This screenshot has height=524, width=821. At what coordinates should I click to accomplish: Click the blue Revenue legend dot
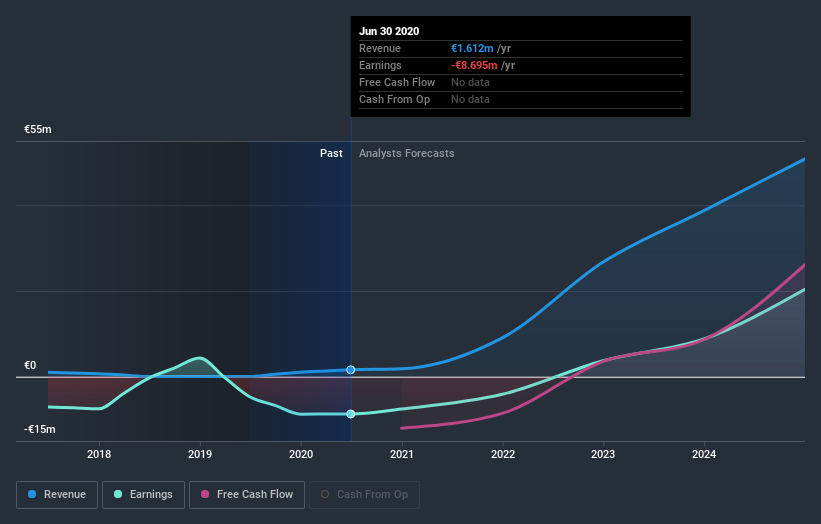pos(32,494)
